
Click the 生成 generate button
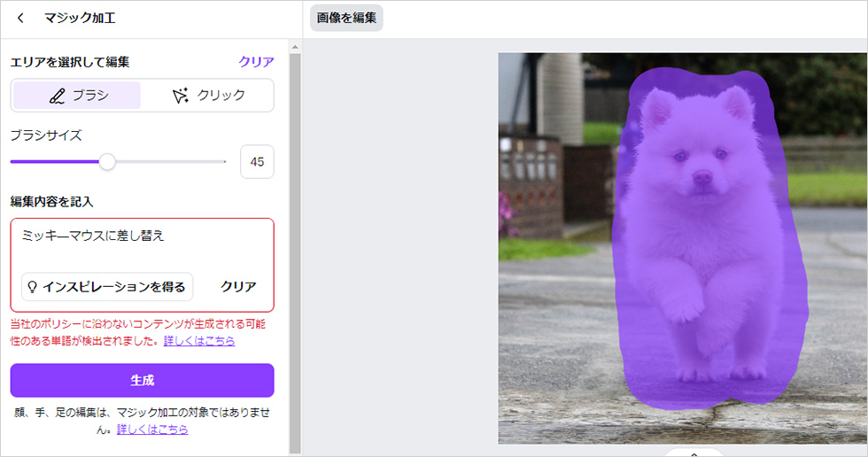143,380
